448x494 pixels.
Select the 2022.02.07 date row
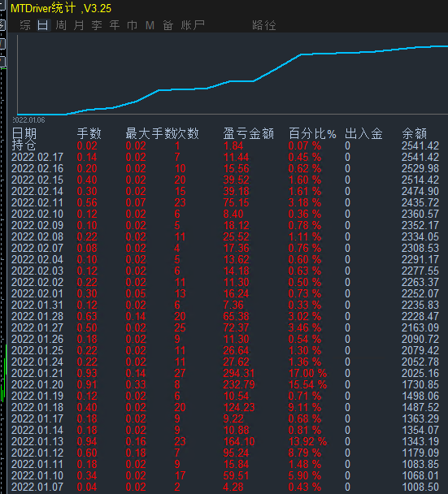pyautogui.click(x=37, y=248)
